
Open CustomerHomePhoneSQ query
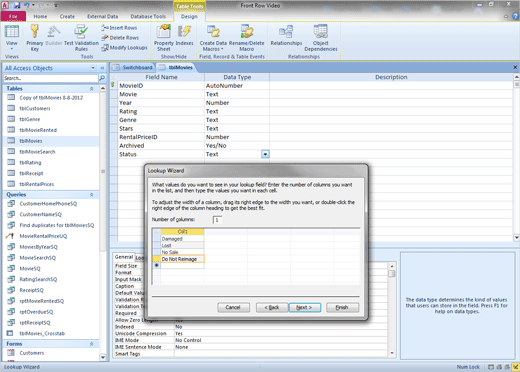[48, 204]
